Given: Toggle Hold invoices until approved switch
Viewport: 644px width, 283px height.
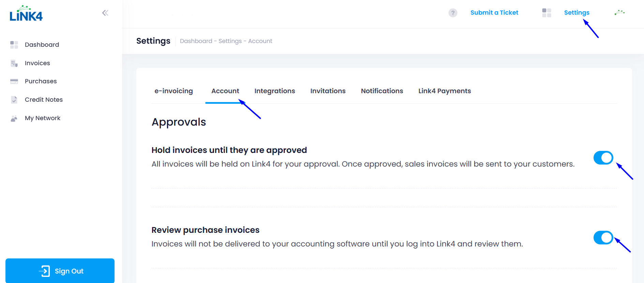Looking at the screenshot, I should click(603, 158).
